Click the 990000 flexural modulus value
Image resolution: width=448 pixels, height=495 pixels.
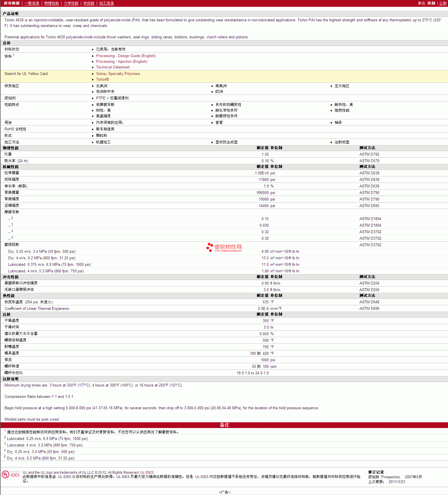pos(263,193)
